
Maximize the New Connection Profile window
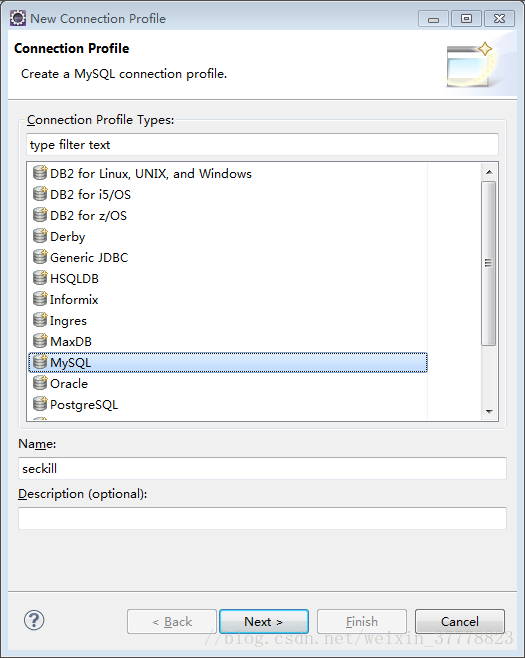(466, 19)
